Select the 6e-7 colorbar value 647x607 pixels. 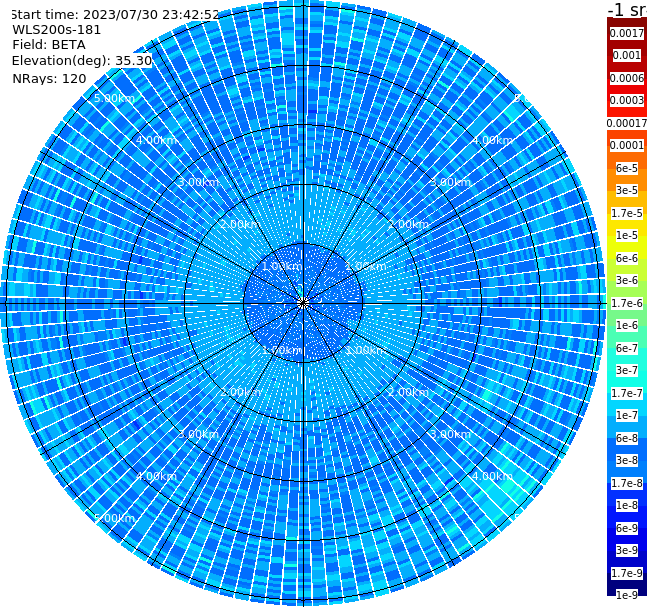627,348
